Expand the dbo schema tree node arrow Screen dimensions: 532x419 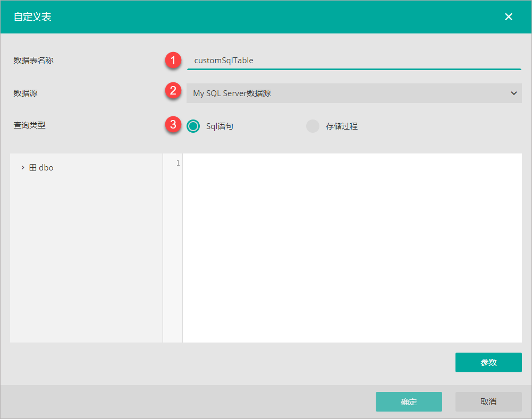pyautogui.click(x=23, y=167)
